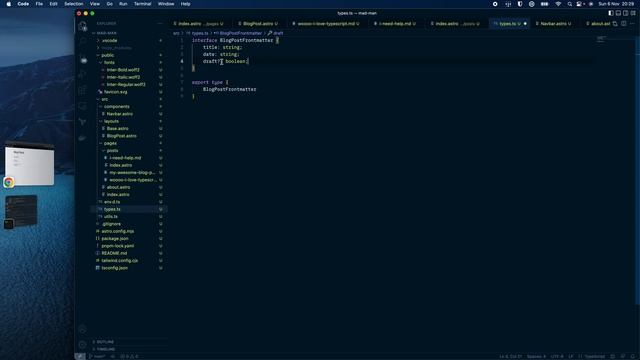640x360 pixels.
Task: Select the dark terminal window thumbnail in Stage Manager
Action: pyautogui.click(x=21, y=211)
